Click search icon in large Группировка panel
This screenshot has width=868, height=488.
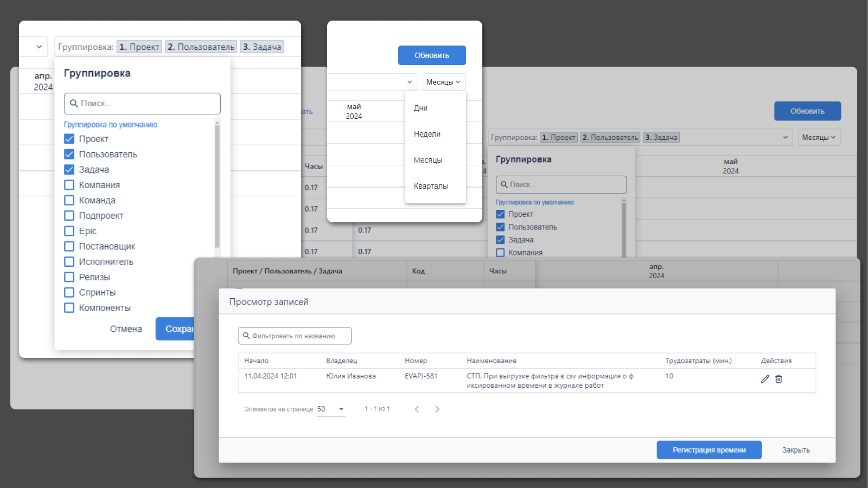[x=74, y=104]
